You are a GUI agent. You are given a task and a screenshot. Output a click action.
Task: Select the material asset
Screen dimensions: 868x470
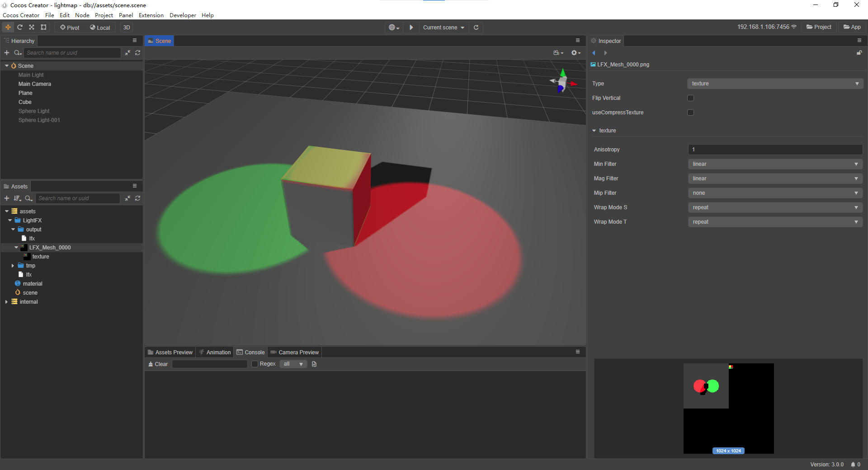point(33,284)
